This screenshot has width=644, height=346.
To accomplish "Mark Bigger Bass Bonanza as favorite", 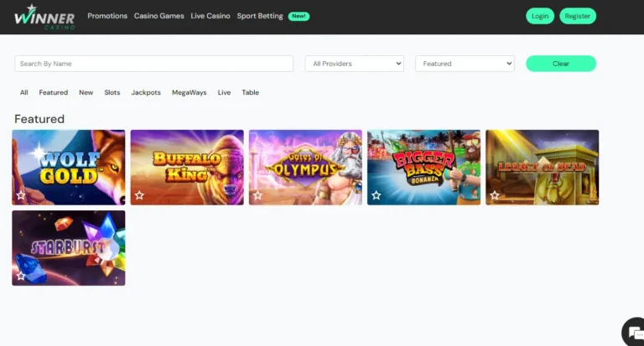I will tap(377, 195).
